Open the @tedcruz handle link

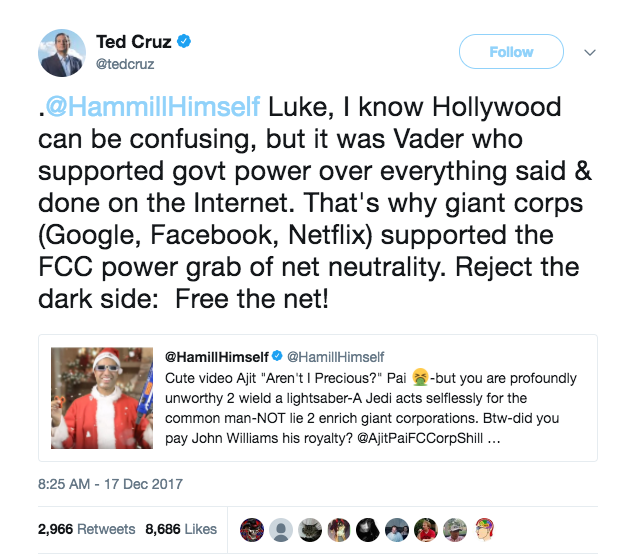click(x=124, y=65)
